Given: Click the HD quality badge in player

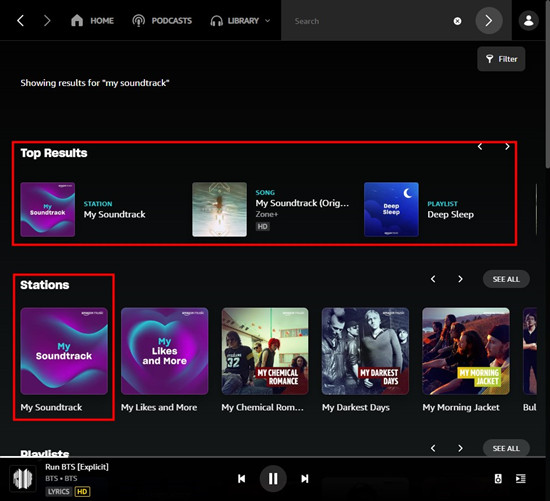Looking at the screenshot, I should (82, 492).
